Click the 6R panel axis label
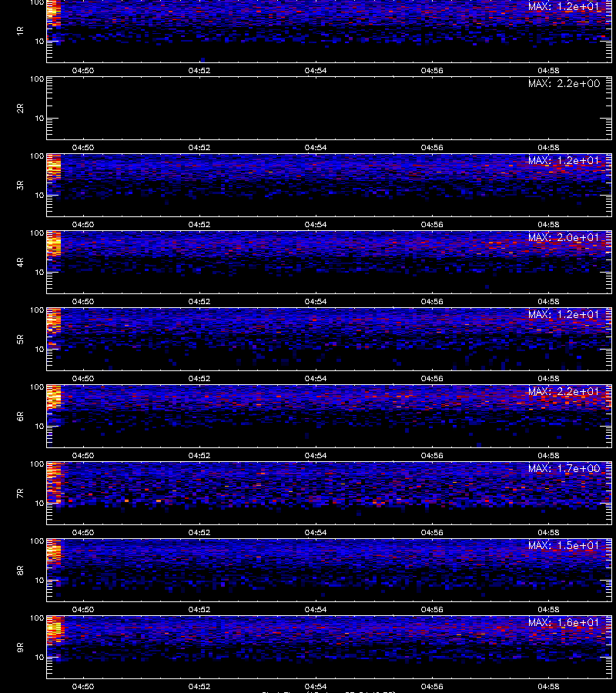Image resolution: width=616 pixels, height=693 pixels. pyautogui.click(x=20, y=417)
